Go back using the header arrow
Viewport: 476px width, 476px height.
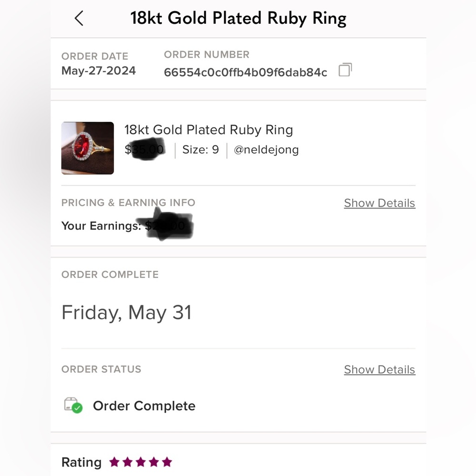[79, 19]
